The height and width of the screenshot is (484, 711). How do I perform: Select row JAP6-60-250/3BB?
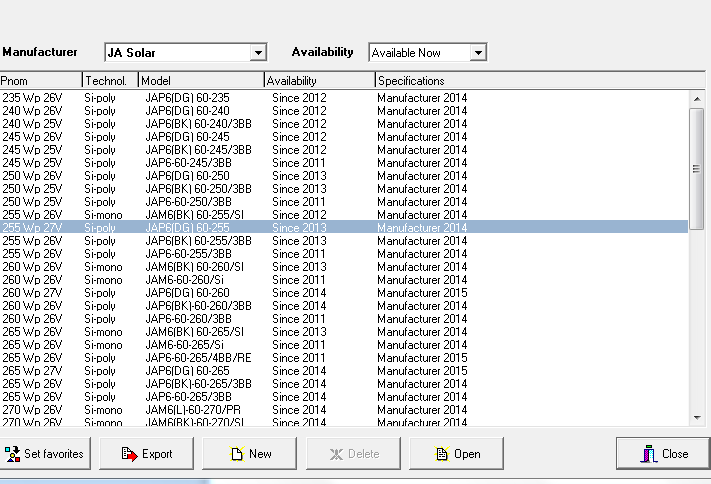click(344, 202)
